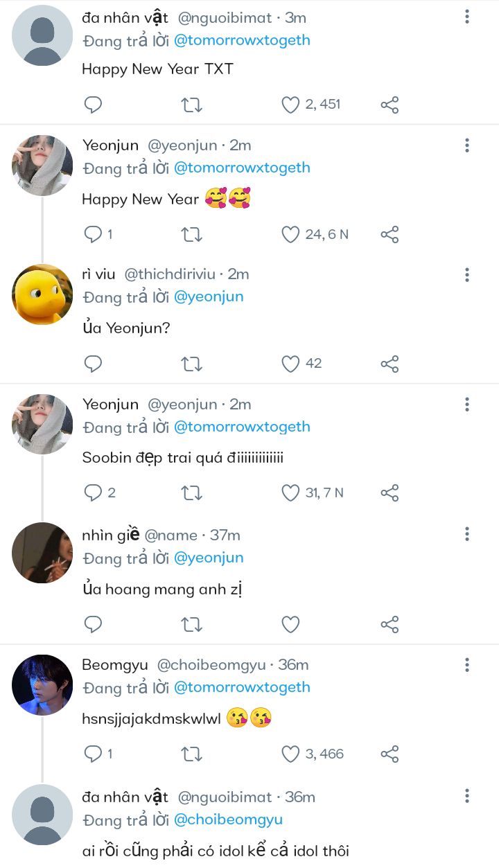Open more options for rì viu's tweet
This screenshot has height=868, width=499.
(467, 274)
